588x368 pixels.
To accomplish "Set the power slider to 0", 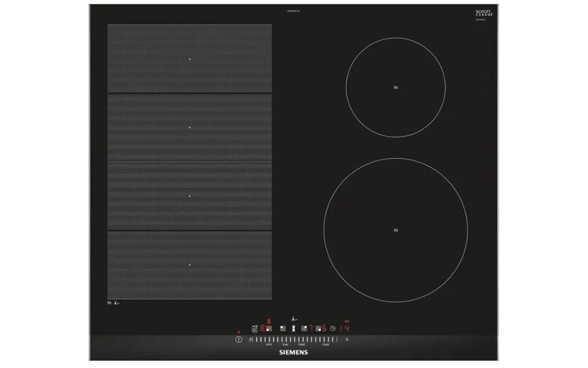I will 250,339.
